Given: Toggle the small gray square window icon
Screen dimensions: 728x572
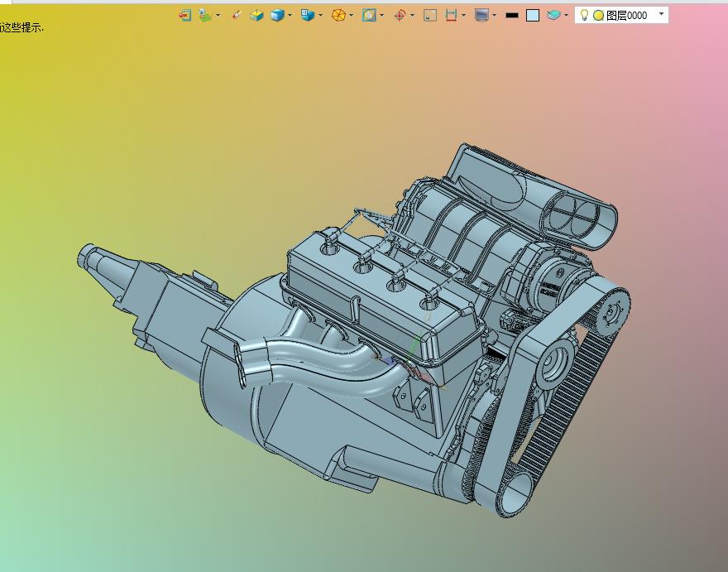Looking at the screenshot, I should [x=429, y=15].
